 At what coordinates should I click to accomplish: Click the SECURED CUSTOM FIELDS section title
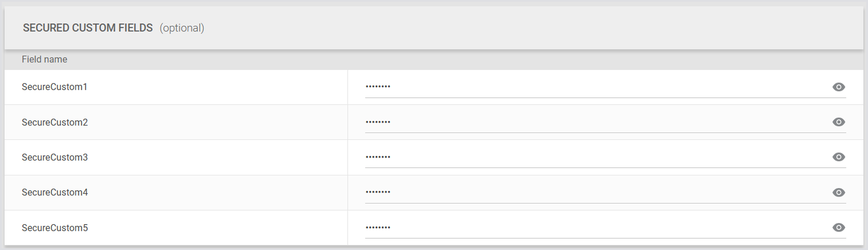pyautogui.click(x=88, y=28)
